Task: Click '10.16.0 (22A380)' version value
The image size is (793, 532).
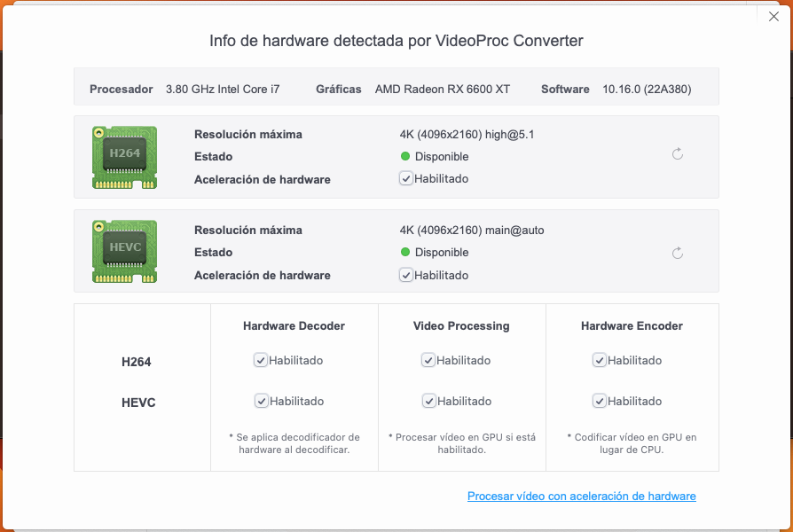Action: (647, 89)
